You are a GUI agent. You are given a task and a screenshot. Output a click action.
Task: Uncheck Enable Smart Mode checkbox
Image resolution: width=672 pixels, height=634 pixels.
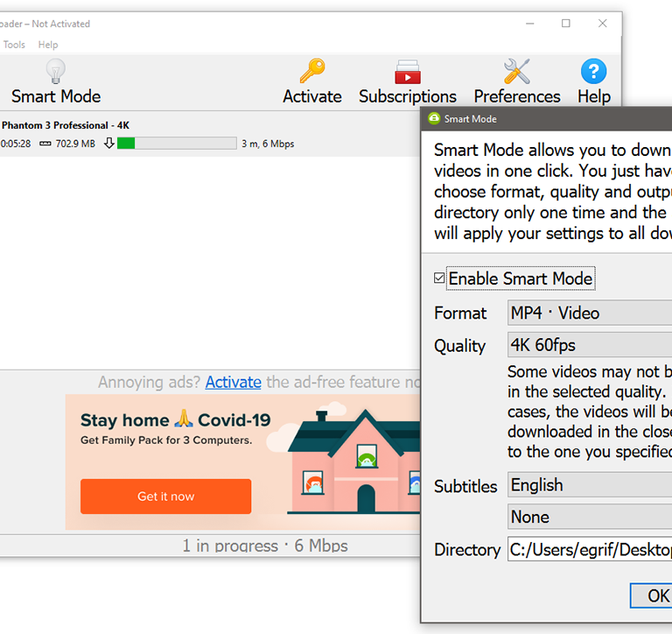[439, 278]
